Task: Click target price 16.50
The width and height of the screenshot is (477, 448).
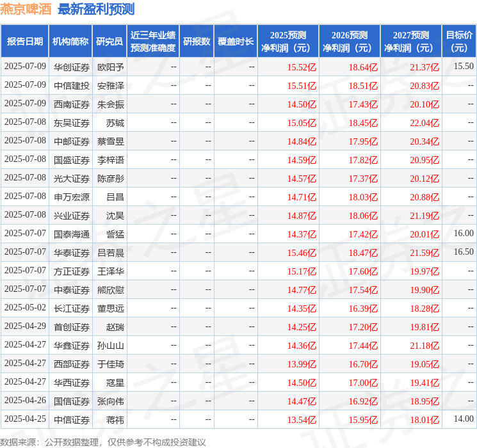Action: (x=464, y=252)
